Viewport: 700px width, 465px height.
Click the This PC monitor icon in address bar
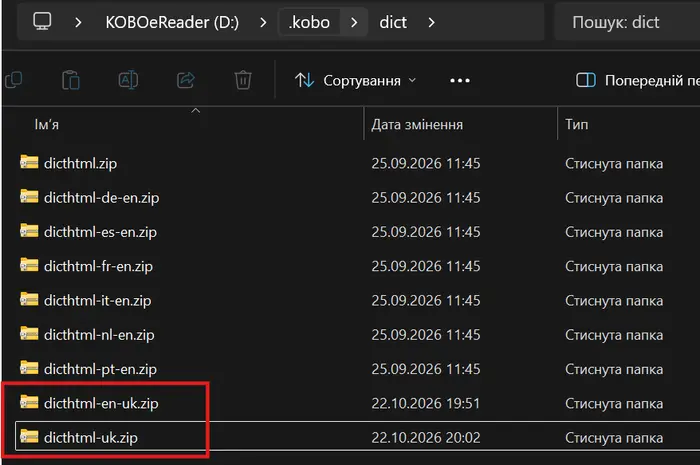pyautogui.click(x=42, y=21)
